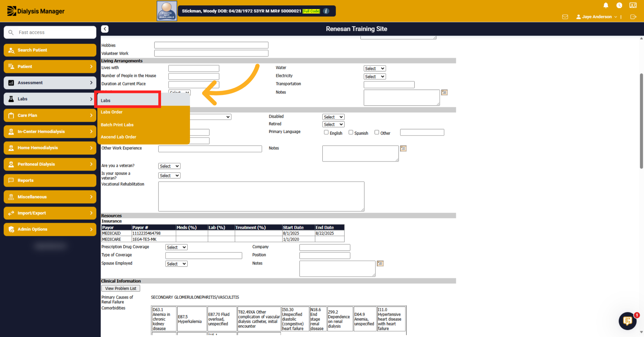
Task: Check the Spanish language checkbox
Action: point(350,132)
